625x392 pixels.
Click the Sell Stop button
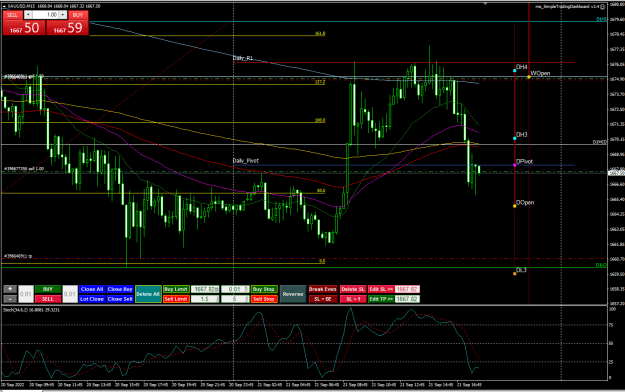[x=264, y=299]
